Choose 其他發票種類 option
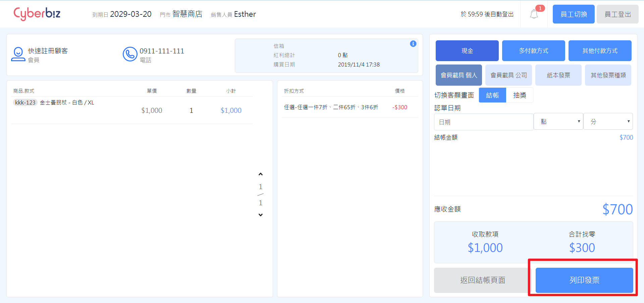 point(608,75)
